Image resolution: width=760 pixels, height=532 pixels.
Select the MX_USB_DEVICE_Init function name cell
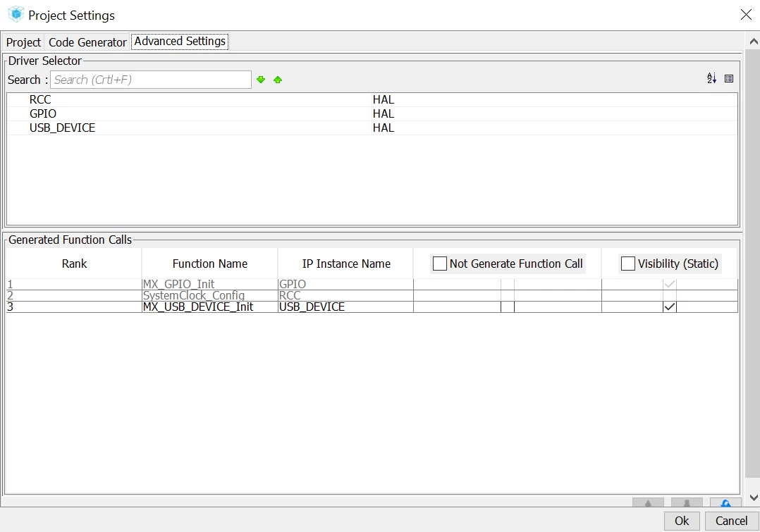click(x=210, y=307)
